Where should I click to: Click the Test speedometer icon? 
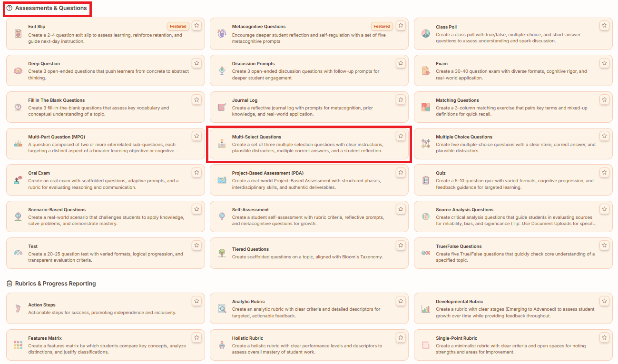tap(18, 253)
